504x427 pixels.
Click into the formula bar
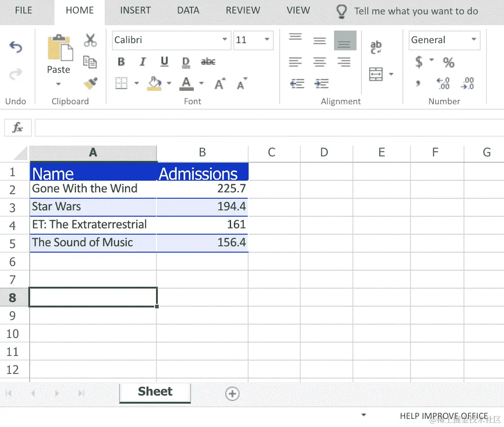[x=269, y=128]
